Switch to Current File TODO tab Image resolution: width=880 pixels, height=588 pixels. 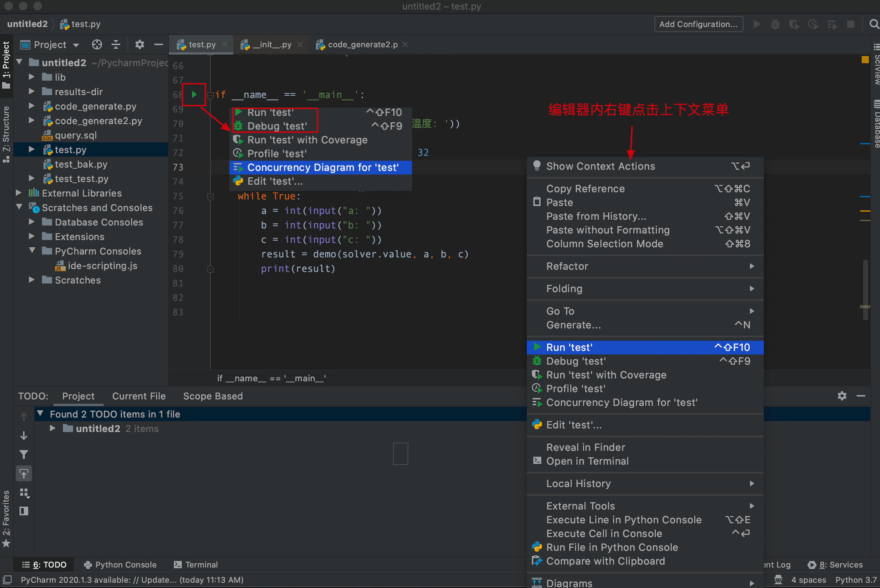139,396
